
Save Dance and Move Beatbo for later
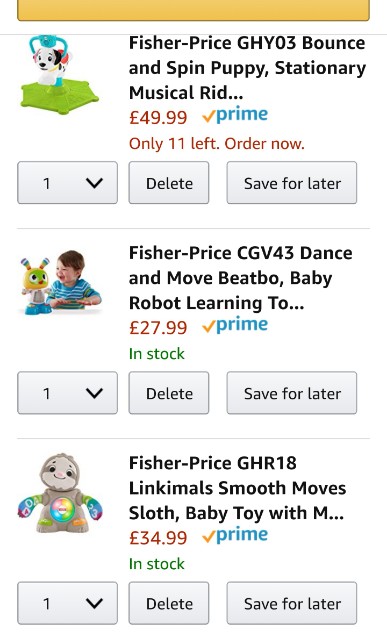[292, 393]
